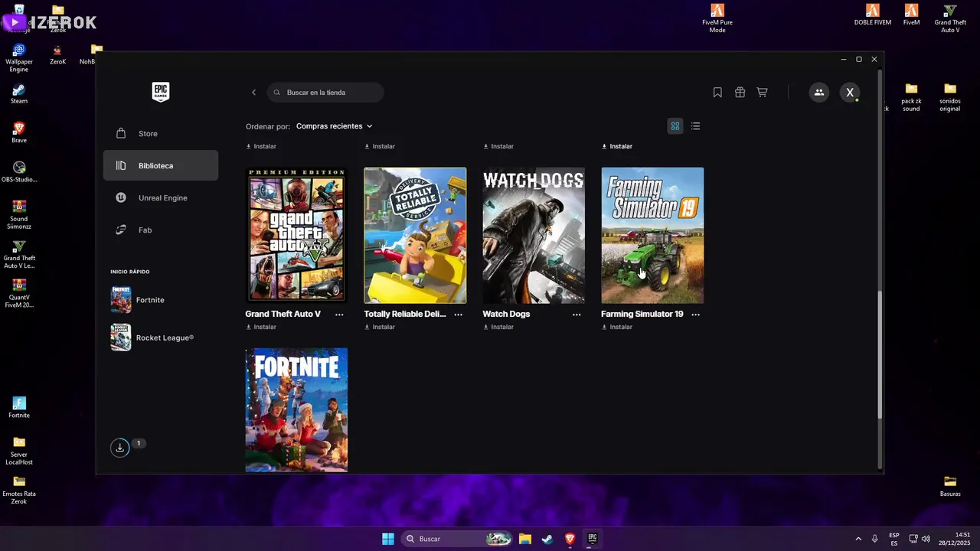This screenshot has height=551, width=980.
Task: Click the microphone tray icon
Action: coord(875,539)
